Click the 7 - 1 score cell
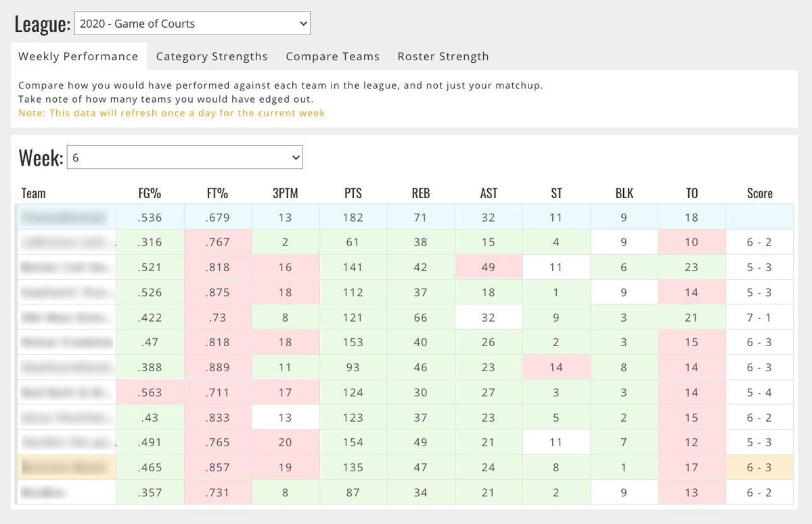The height and width of the screenshot is (524, 812). coord(759,318)
